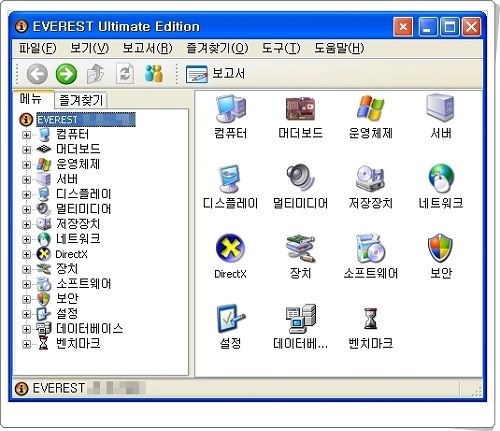Select 네트워크 in the tree
Screen dimensions: 500x431
[78, 239]
